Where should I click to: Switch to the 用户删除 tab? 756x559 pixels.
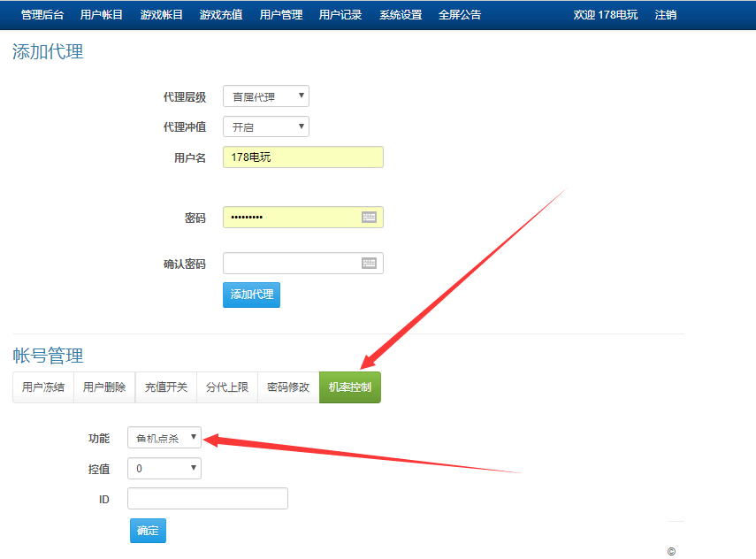coord(103,387)
